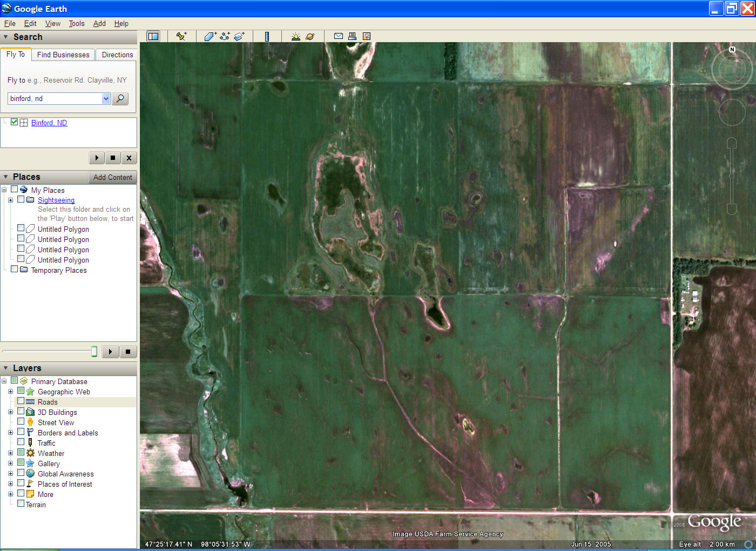Enable the Roads layer checkbox

[x=21, y=401]
